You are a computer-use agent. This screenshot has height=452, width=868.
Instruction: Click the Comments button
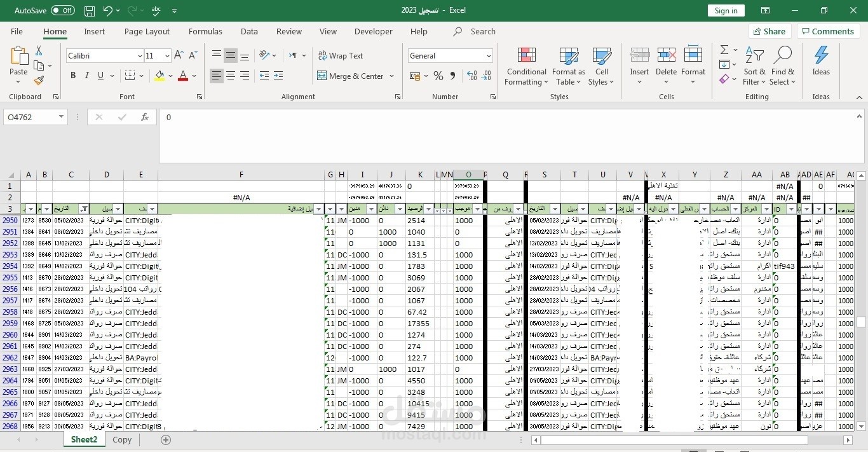(x=829, y=31)
